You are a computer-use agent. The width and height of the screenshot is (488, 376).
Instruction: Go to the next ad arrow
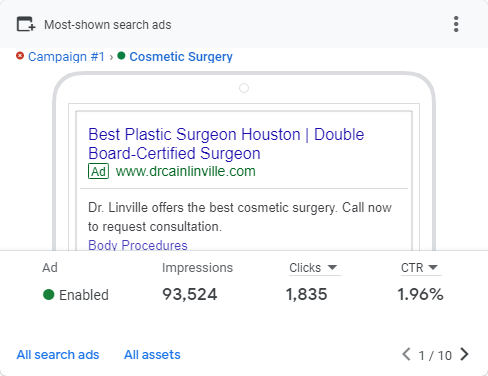click(x=464, y=354)
